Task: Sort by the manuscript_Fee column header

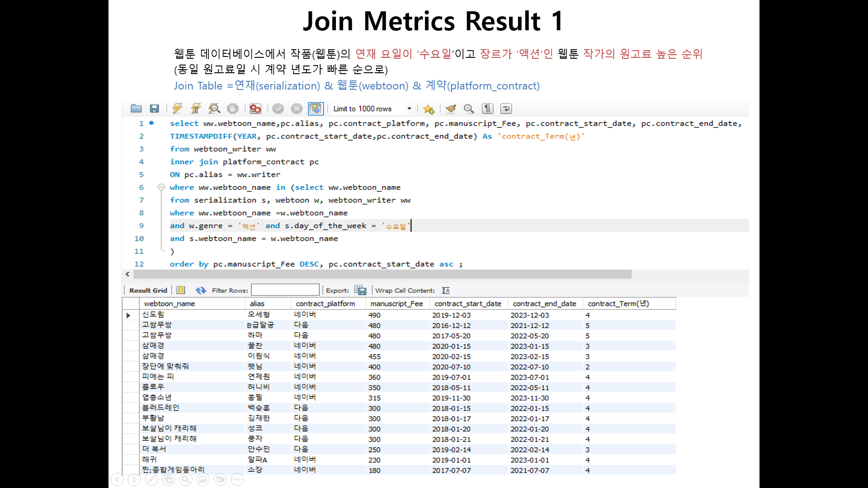Action: pyautogui.click(x=397, y=304)
